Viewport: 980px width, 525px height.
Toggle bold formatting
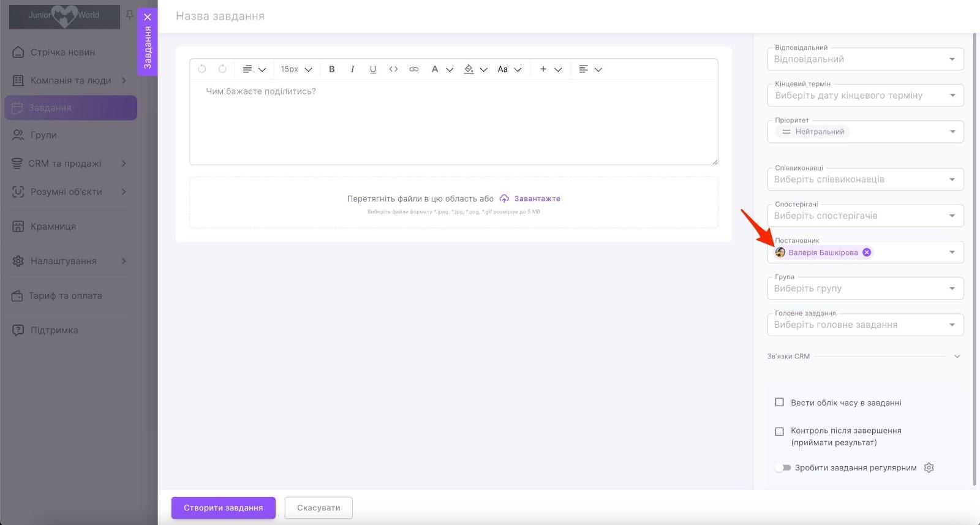[x=332, y=69]
